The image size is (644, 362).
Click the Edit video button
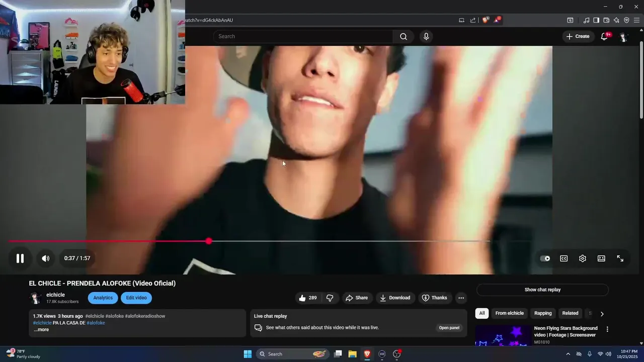point(136,298)
